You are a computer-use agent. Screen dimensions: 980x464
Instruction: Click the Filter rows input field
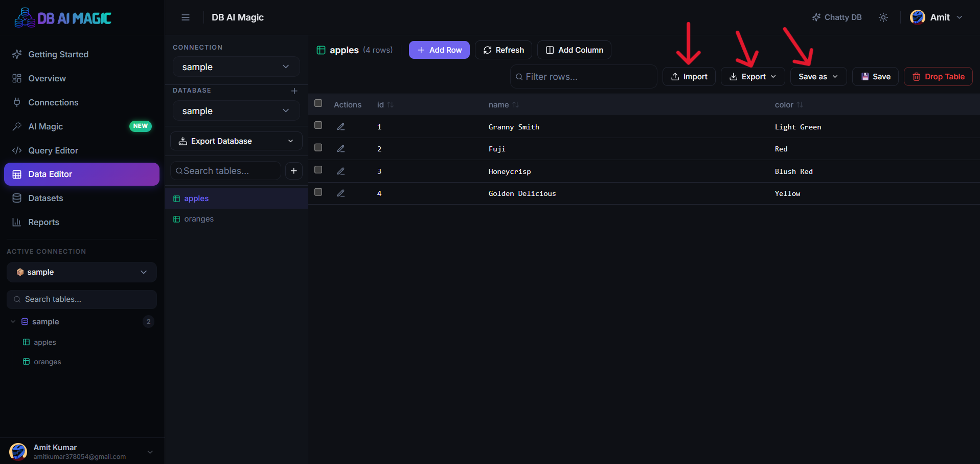(x=584, y=77)
